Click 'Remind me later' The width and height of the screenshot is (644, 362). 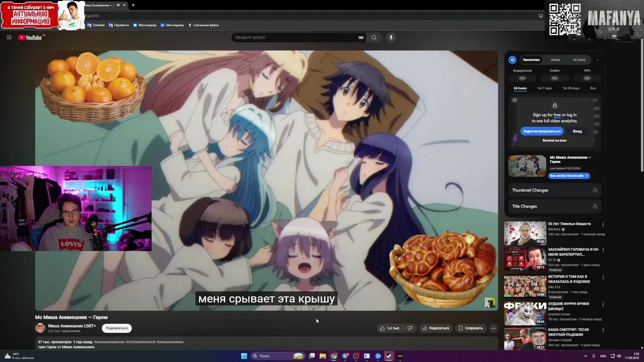[554, 141]
